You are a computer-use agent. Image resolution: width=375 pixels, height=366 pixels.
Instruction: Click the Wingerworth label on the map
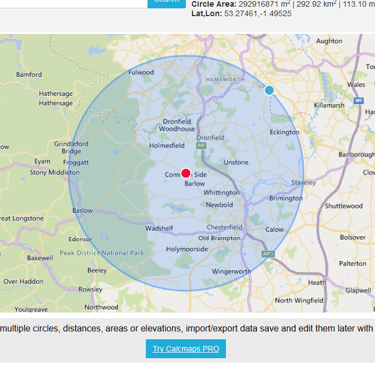click(231, 271)
